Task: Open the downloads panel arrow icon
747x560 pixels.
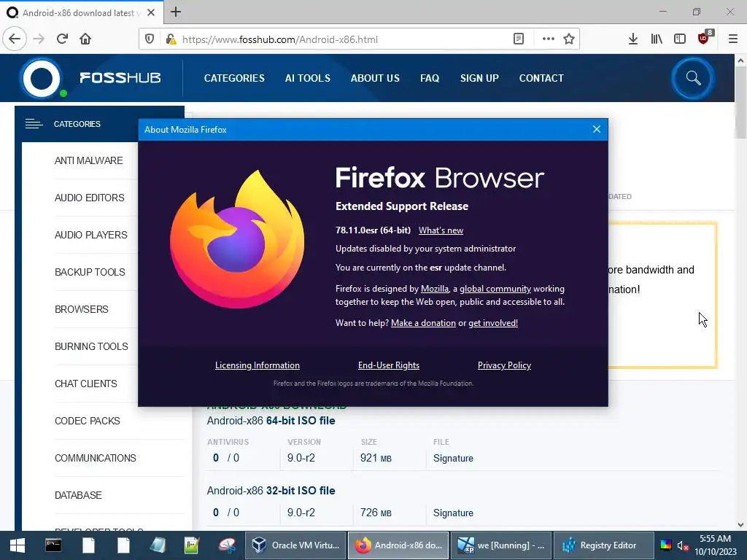Action: tap(633, 39)
